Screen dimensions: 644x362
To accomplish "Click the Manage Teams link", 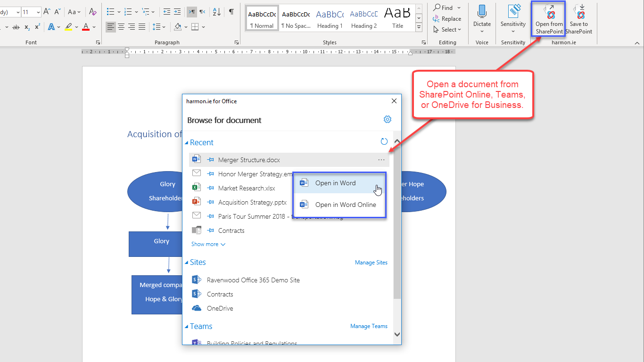I will coord(369,326).
